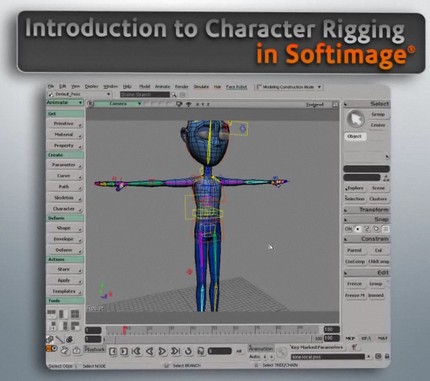430x381 pixels.
Task: Click the play backward button
Action: pos(150,351)
